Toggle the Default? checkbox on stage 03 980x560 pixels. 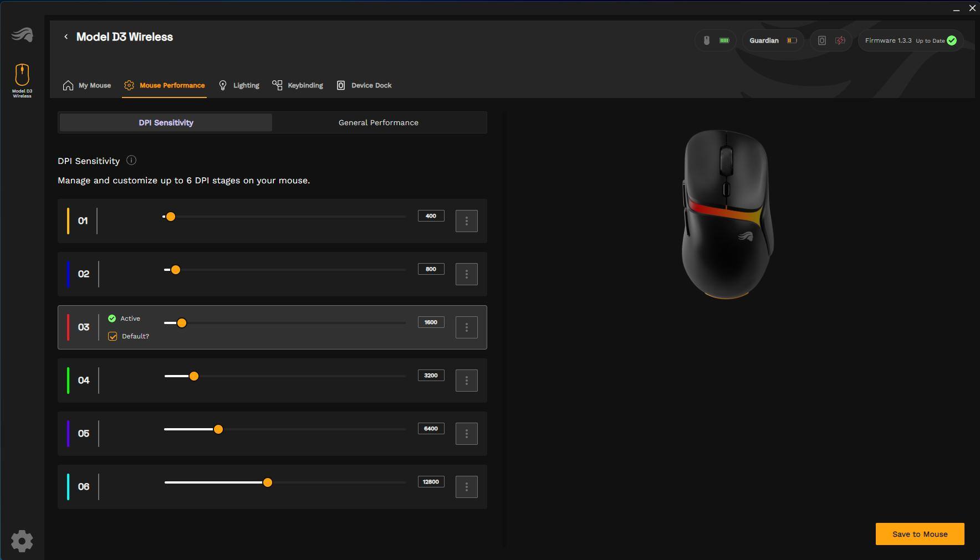pos(113,336)
